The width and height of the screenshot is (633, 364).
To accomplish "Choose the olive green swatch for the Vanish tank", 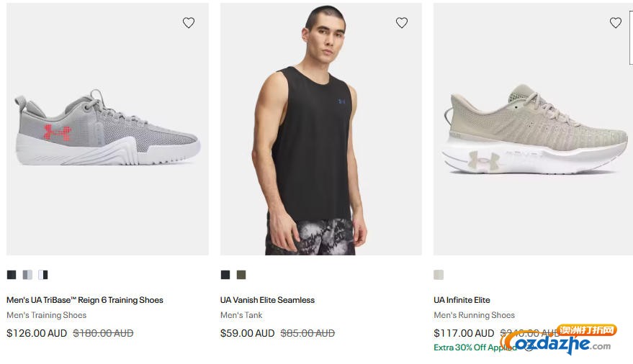I will pos(241,275).
